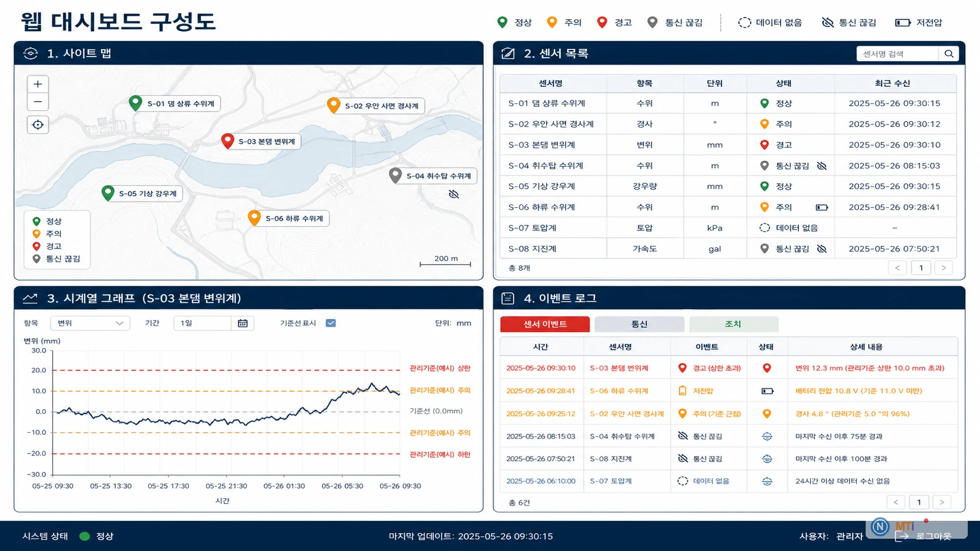Screen dimensions: 980x551
Task: Click the sensor name search field
Action: click(898, 54)
